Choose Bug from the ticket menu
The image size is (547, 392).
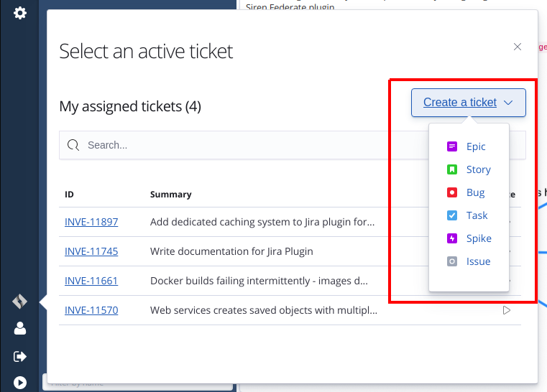click(x=475, y=192)
